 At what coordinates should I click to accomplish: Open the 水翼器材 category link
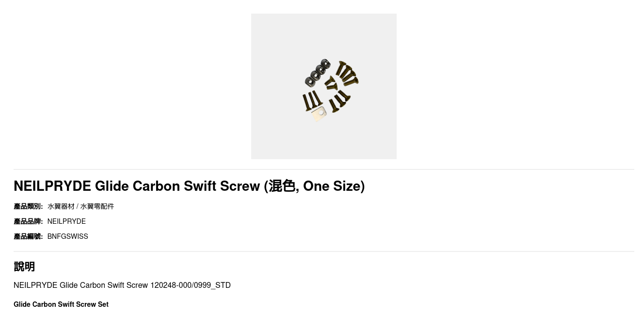click(61, 206)
